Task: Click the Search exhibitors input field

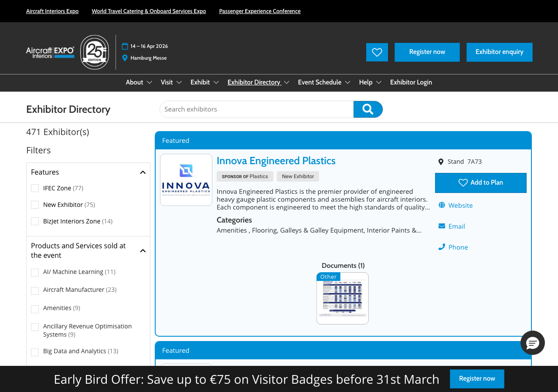Action: click(x=256, y=109)
